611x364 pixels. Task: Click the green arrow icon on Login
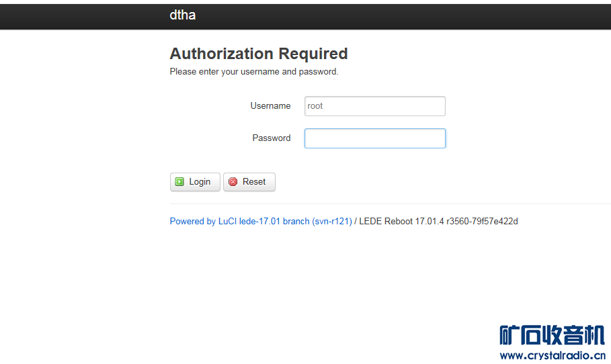point(179,182)
